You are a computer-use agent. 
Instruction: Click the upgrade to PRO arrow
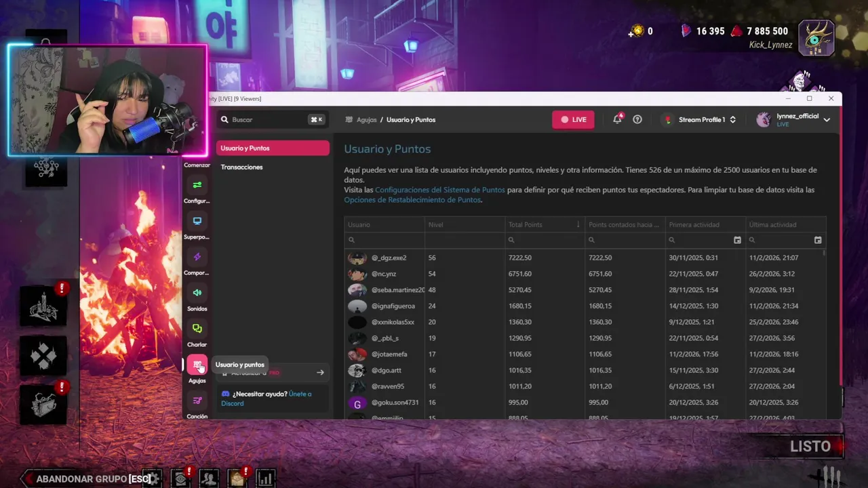click(320, 372)
